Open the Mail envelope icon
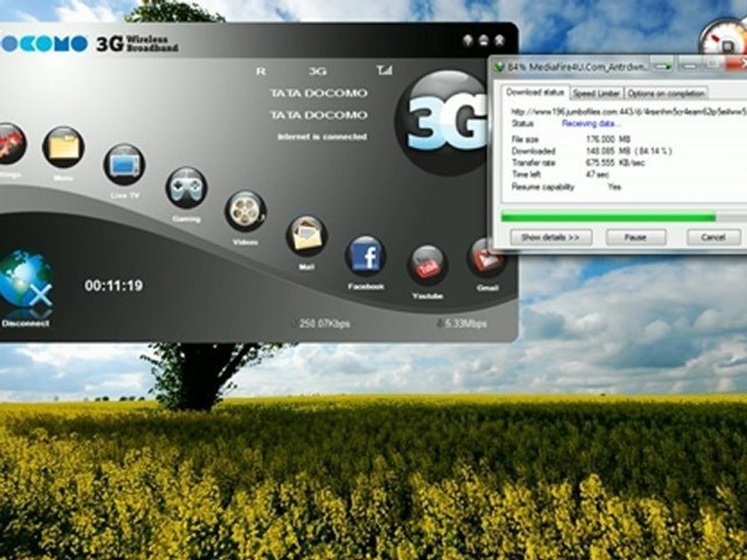This screenshot has height=560, width=747. coord(307,236)
